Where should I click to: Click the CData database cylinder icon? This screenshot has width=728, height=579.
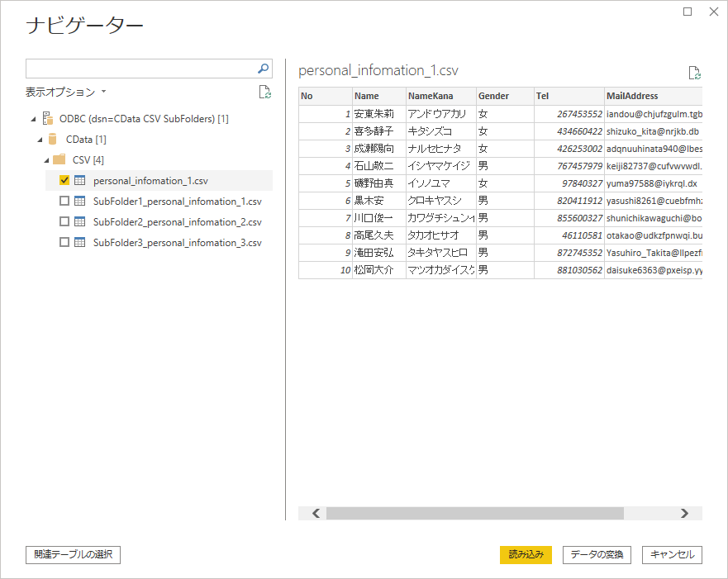point(53,139)
